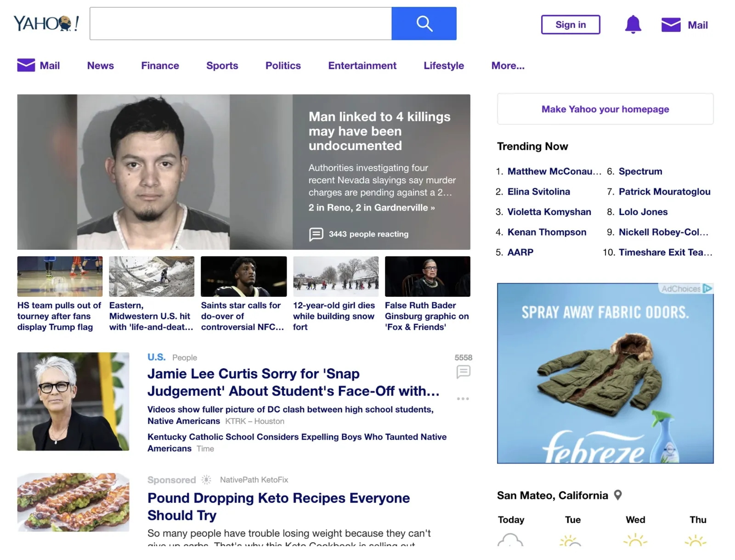This screenshot has width=735, height=560.
Task: Click the U.S. category label
Action: [156, 357]
